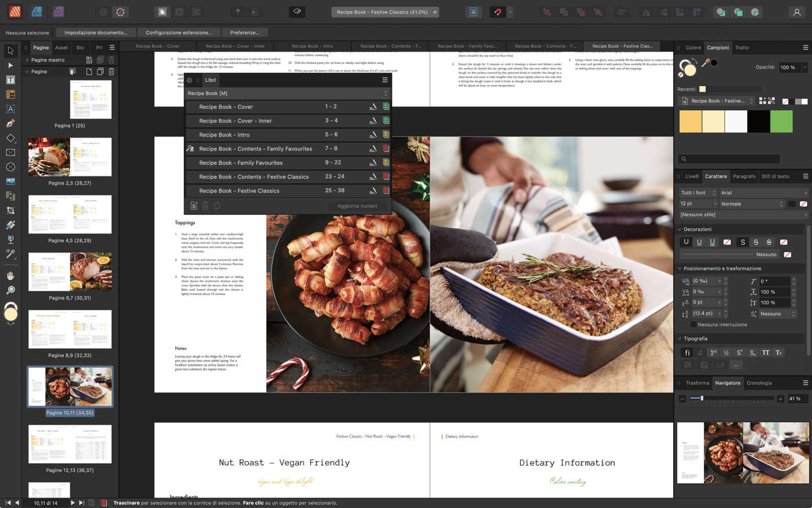Toggle ordinals 1st typography button
The height and width of the screenshot is (508, 812).
pyautogui.click(x=713, y=352)
